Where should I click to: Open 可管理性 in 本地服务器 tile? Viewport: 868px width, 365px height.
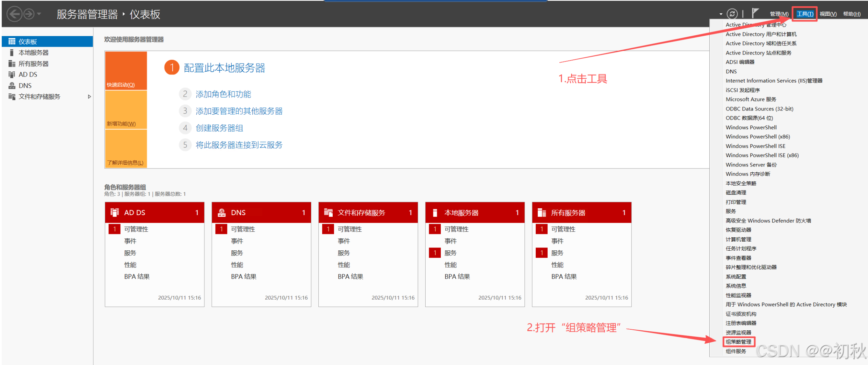pyautogui.click(x=456, y=229)
